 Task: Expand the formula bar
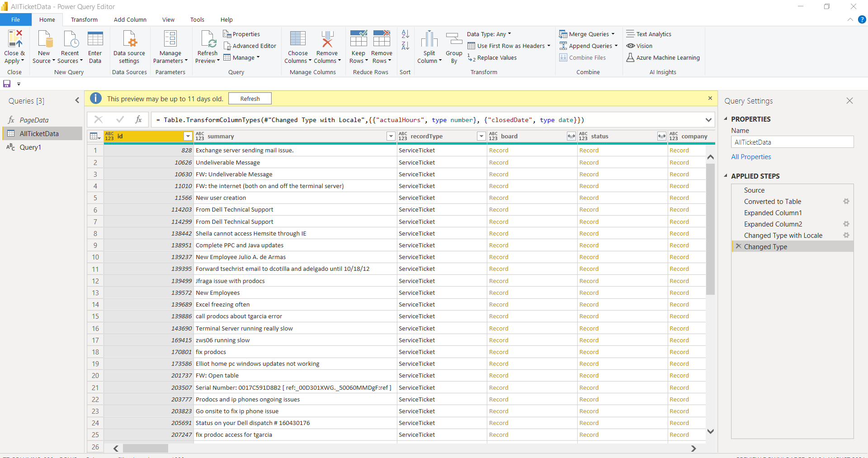[x=708, y=120]
